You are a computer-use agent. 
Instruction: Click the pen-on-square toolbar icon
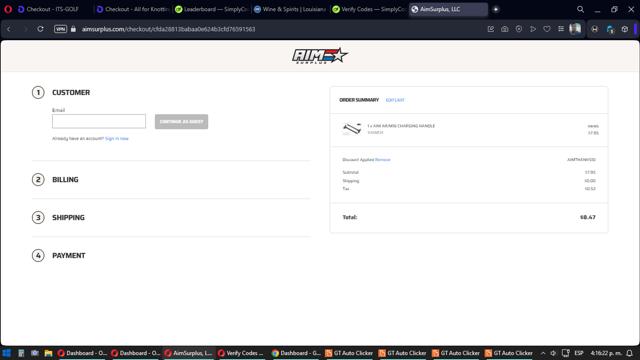click(x=491, y=29)
